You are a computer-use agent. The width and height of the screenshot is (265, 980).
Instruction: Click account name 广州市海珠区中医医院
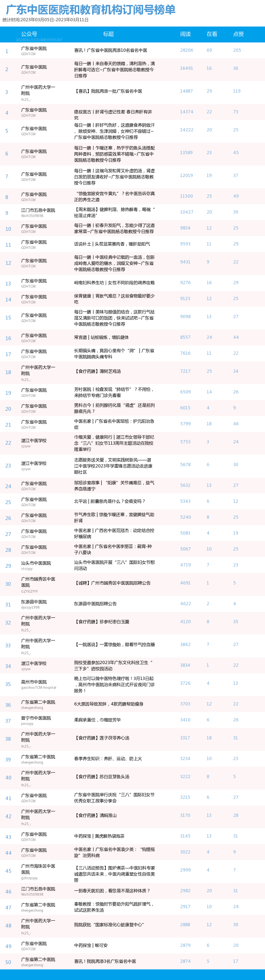tap(38, 869)
